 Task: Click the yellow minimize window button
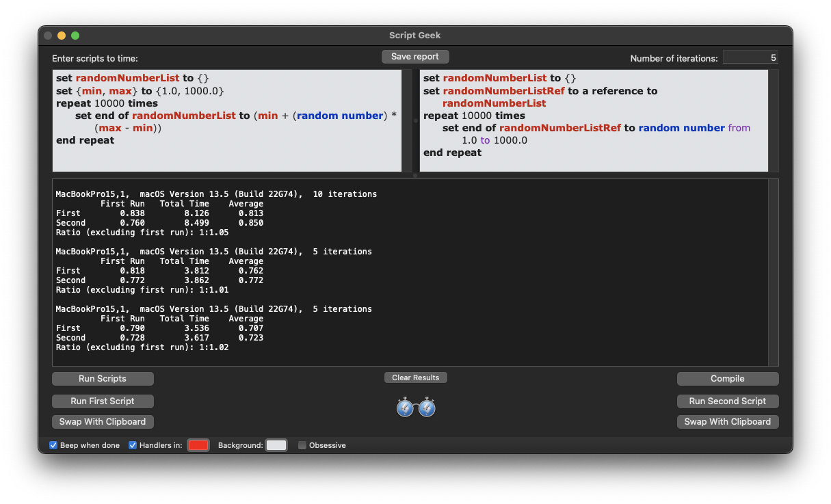[62, 36]
